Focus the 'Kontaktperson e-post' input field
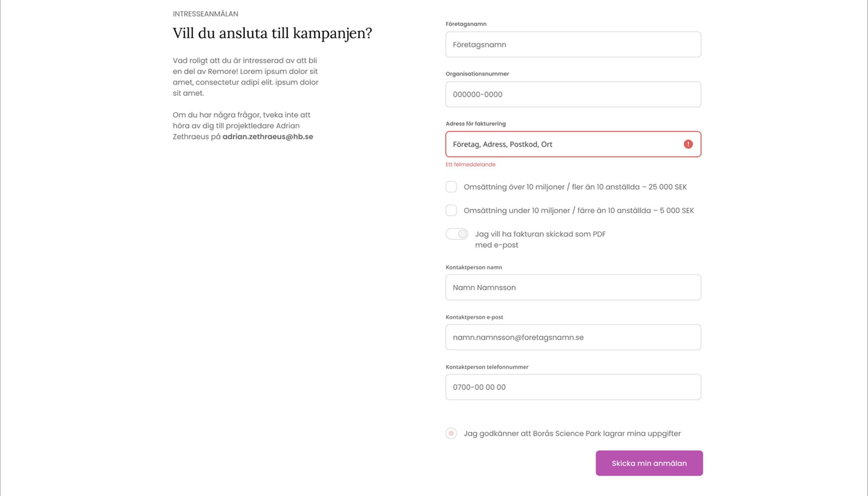Screen dimensions: 868x496 tap(573, 337)
